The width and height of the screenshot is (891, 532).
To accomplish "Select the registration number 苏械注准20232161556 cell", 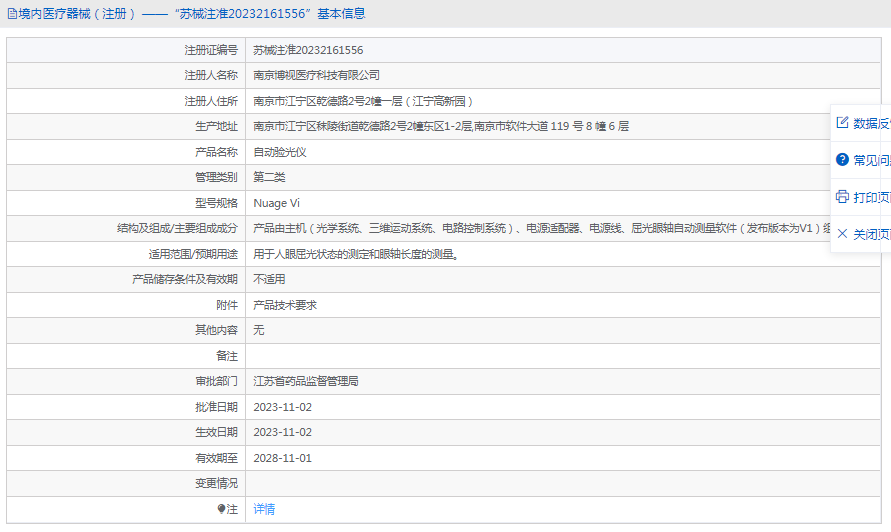I will click(308, 50).
